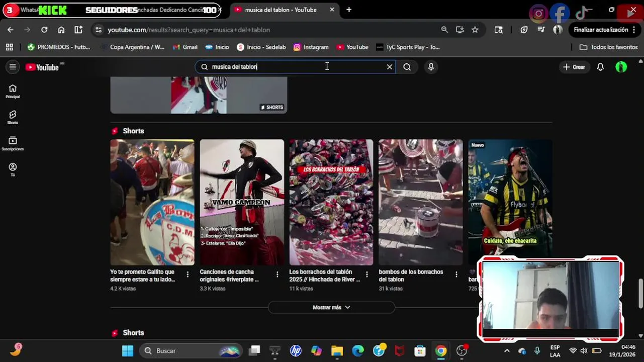Launch File Explorer from the taskbar
Screen dimensions: 644x362
coord(337,350)
